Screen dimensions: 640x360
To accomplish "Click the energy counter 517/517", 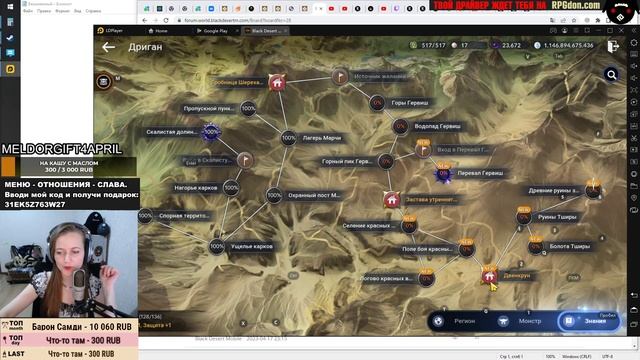I will [x=428, y=45].
